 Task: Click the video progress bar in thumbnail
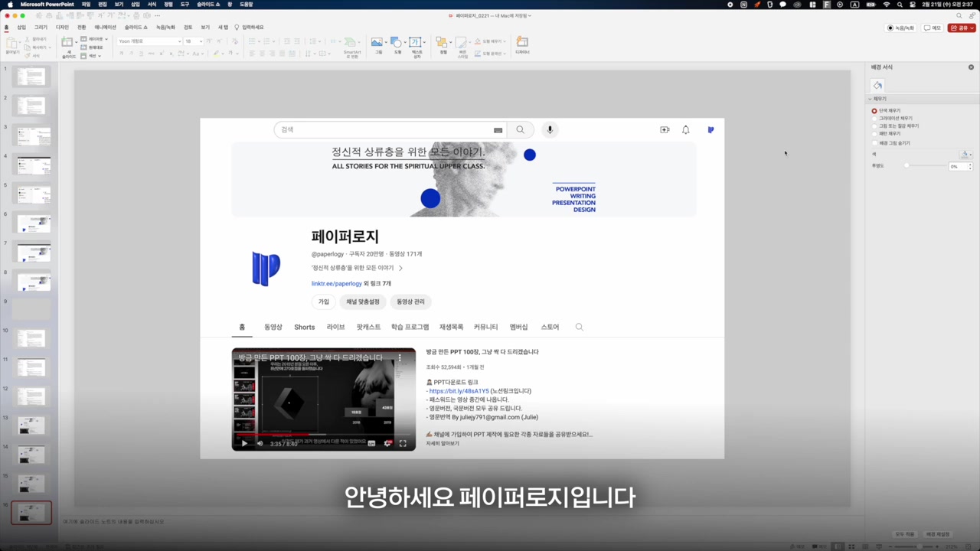point(324,435)
